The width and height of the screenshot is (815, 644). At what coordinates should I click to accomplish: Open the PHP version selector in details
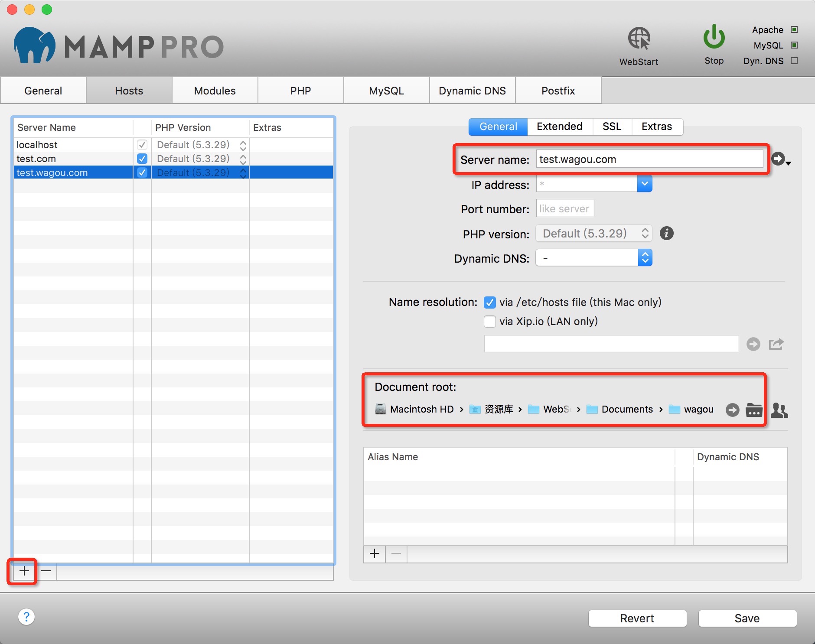coord(594,234)
